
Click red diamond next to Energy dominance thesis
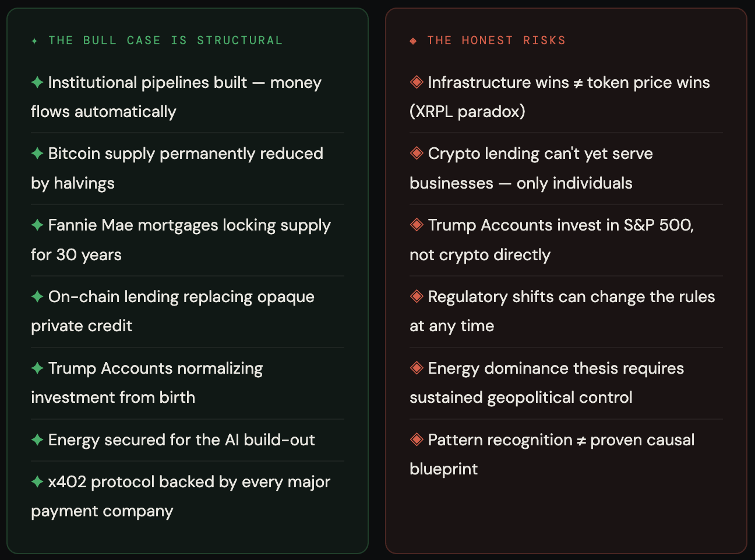[x=417, y=368]
